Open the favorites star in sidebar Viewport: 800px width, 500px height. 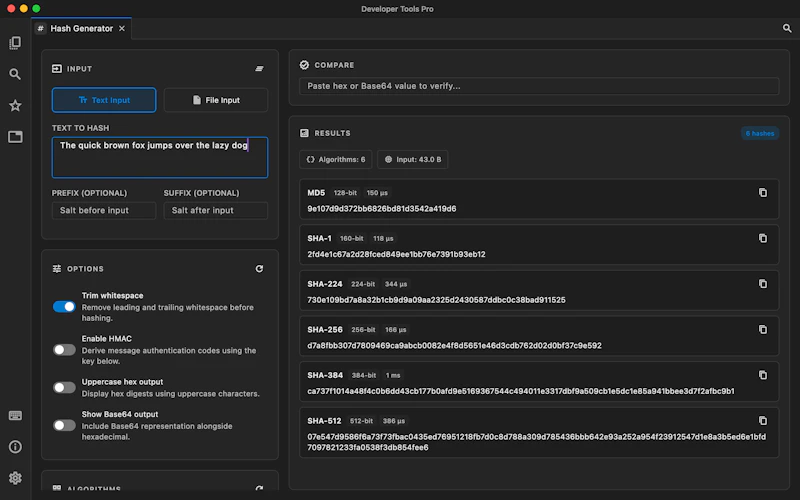15,106
